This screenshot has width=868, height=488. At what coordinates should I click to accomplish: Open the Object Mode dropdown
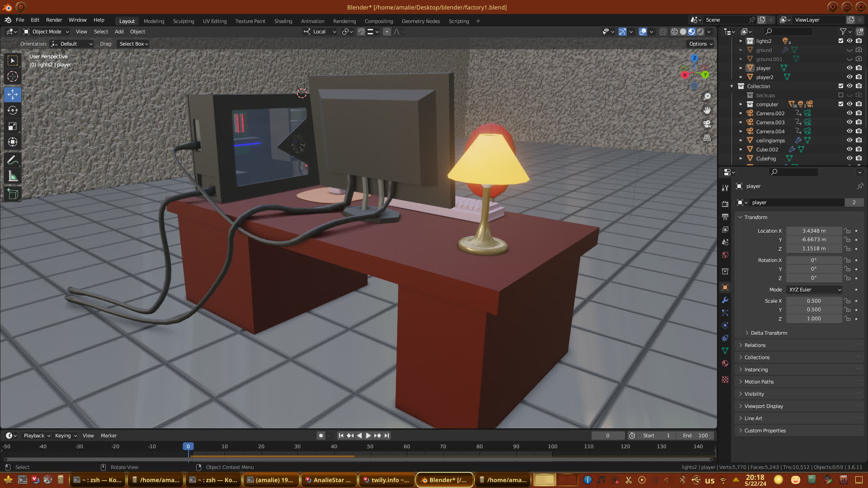pos(46,32)
